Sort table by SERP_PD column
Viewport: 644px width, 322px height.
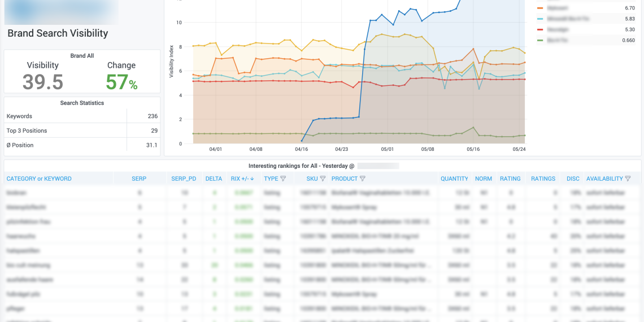click(184, 179)
